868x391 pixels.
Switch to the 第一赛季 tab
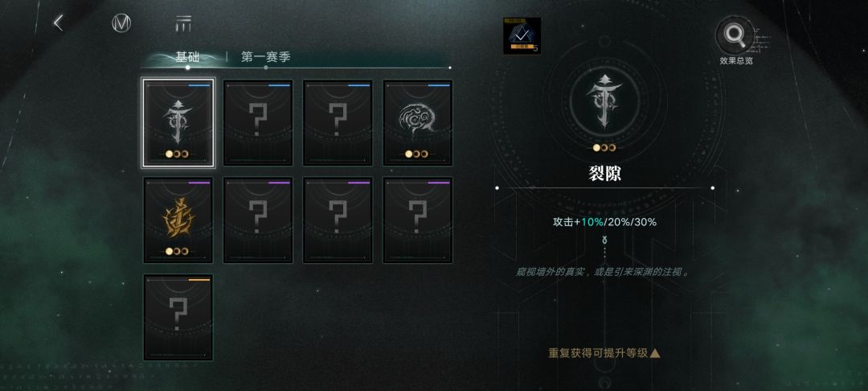tap(266, 57)
